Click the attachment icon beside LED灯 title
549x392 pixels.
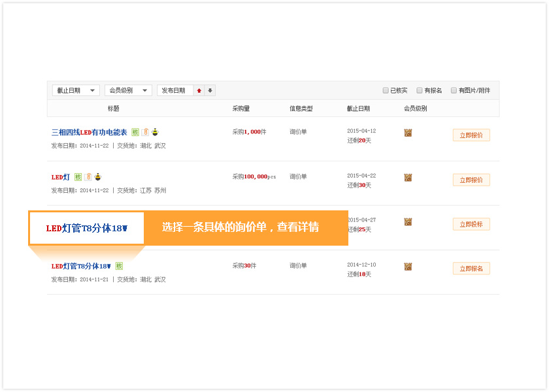(88, 177)
